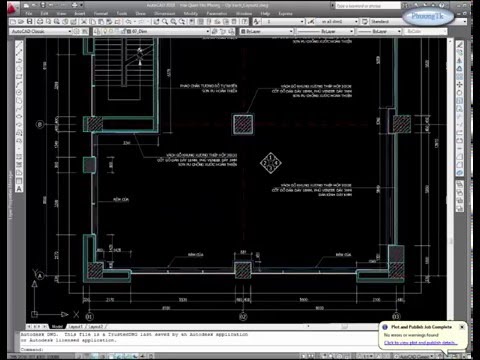The image size is (480, 360).
Task: Open the Format menu
Action: tap(101, 14)
